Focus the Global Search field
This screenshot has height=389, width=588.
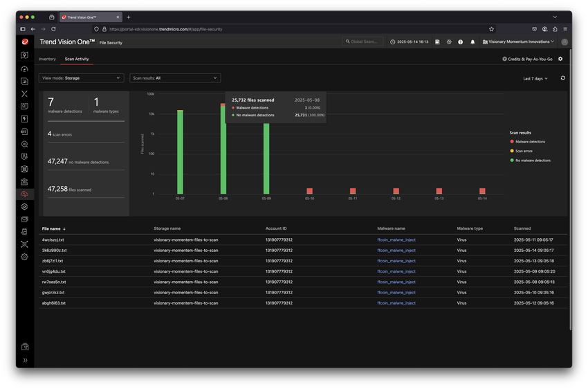pos(362,42)
